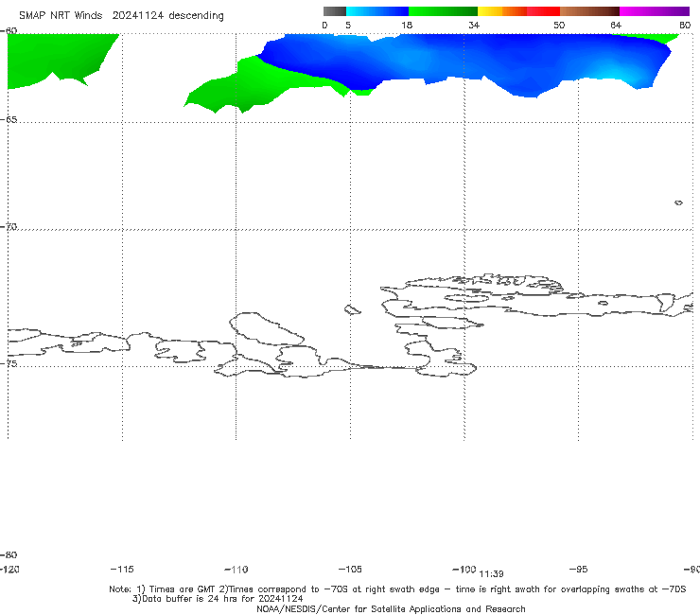Click the longitude label '-110'
The image size is (700, 615).
click(236, 570)
